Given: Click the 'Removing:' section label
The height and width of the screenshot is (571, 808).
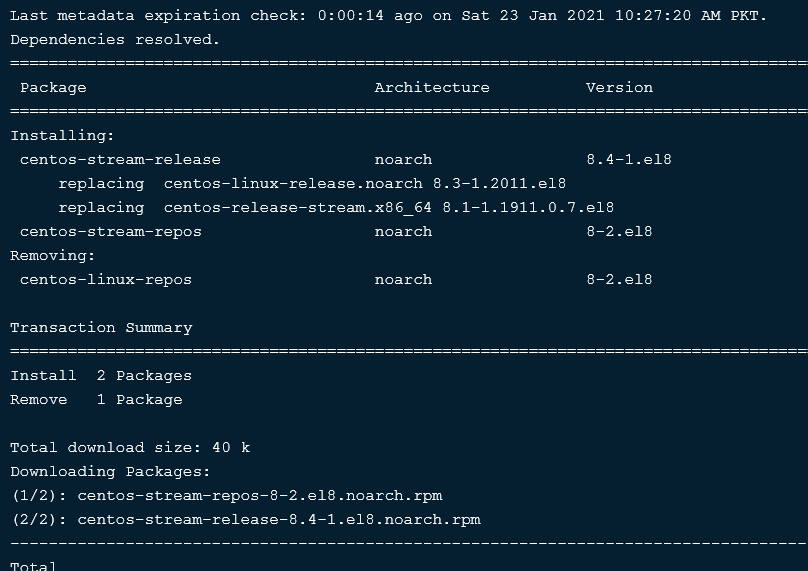Looking at the screenshot, I should tap(53, 256).
